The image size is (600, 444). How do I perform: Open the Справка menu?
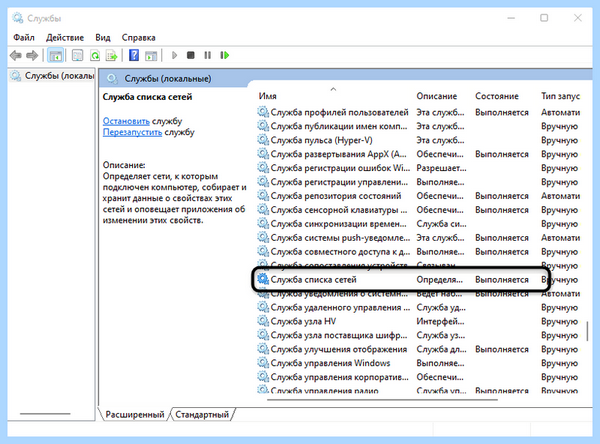[x=139, y=38]
